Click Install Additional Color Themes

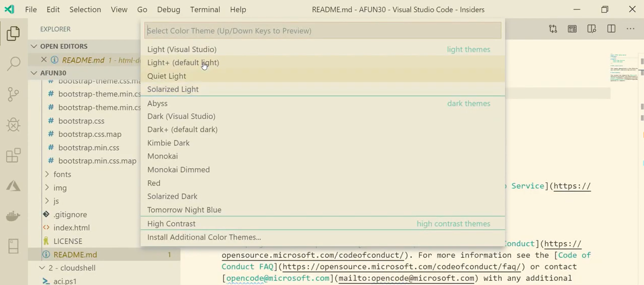(x=204, y=237)
